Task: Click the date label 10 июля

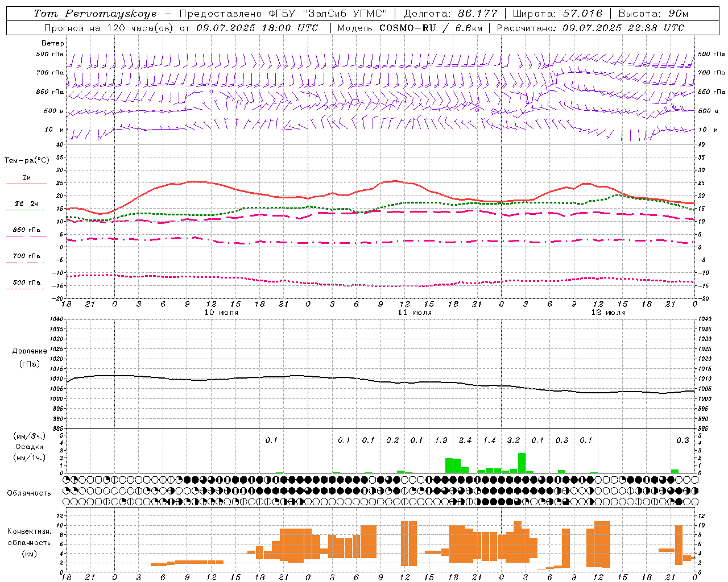Action: point(221,313)
